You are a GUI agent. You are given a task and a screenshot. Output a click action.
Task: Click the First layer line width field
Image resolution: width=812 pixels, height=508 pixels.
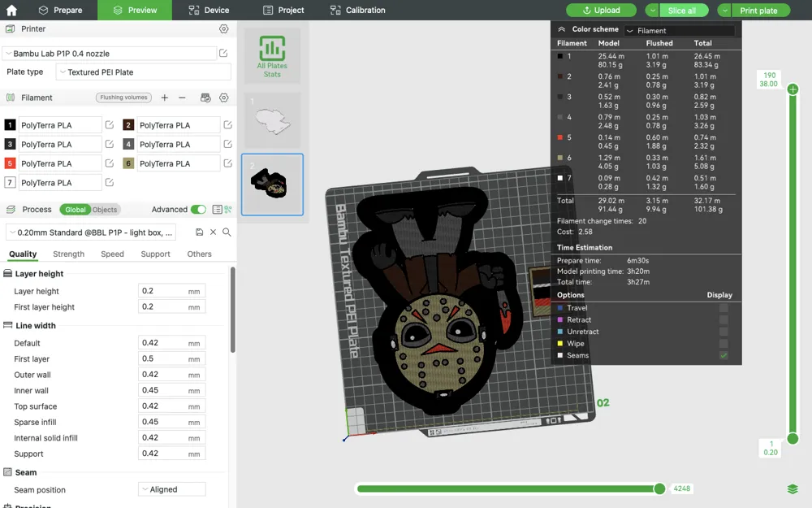(x=172, y=358)
